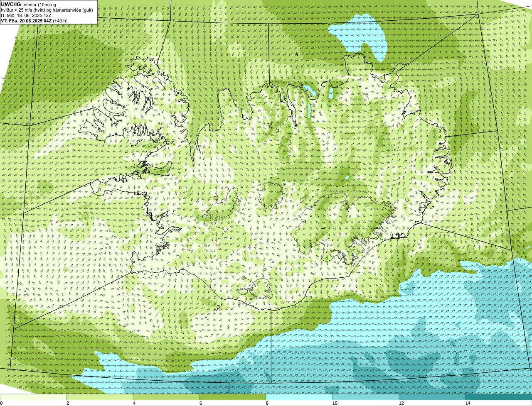Click the 4–6 m/s green legend swatch
This screenshot has height=406, width=532.
click(167, 397)
